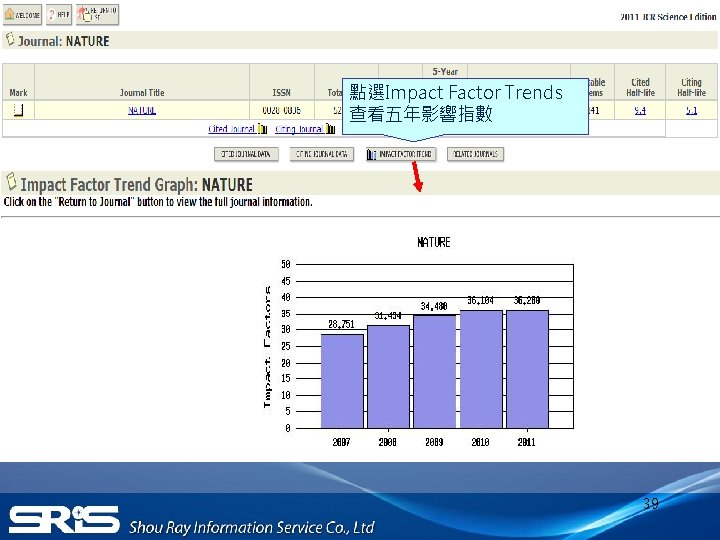Click the ISSN value for NATURE

click(281, 110)
